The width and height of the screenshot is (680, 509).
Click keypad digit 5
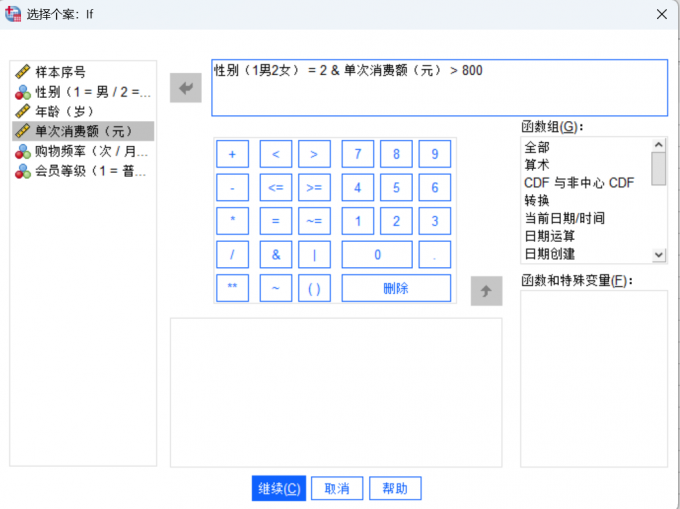[x=396, y=187]
